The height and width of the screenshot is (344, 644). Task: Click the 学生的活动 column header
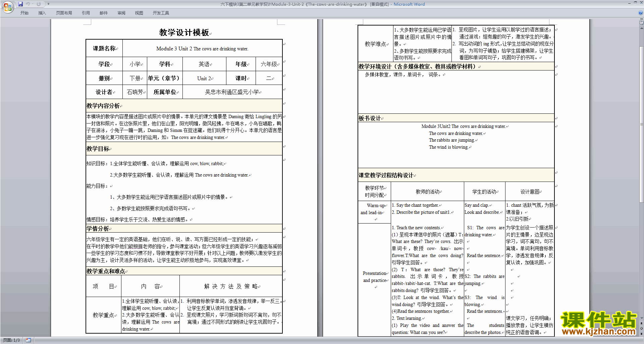[484, 192]
